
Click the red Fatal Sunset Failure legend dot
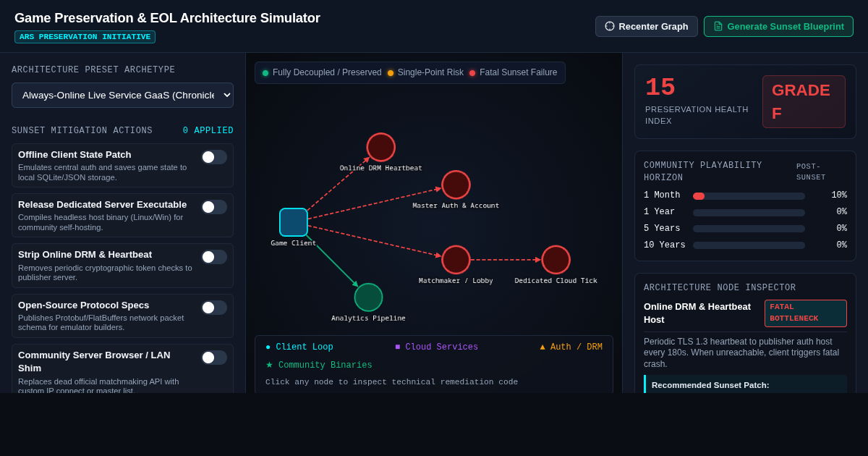472,73
